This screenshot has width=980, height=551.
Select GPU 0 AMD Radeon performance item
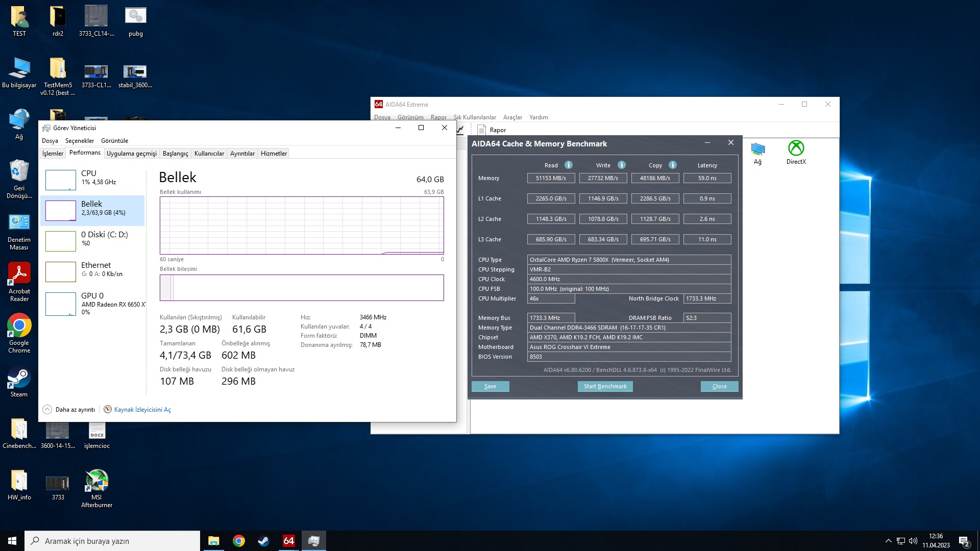tap(92, 304)
